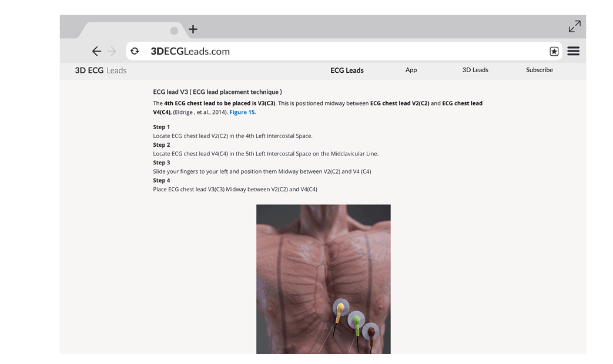Click the 'Step 2' heading

pos(162,144)
